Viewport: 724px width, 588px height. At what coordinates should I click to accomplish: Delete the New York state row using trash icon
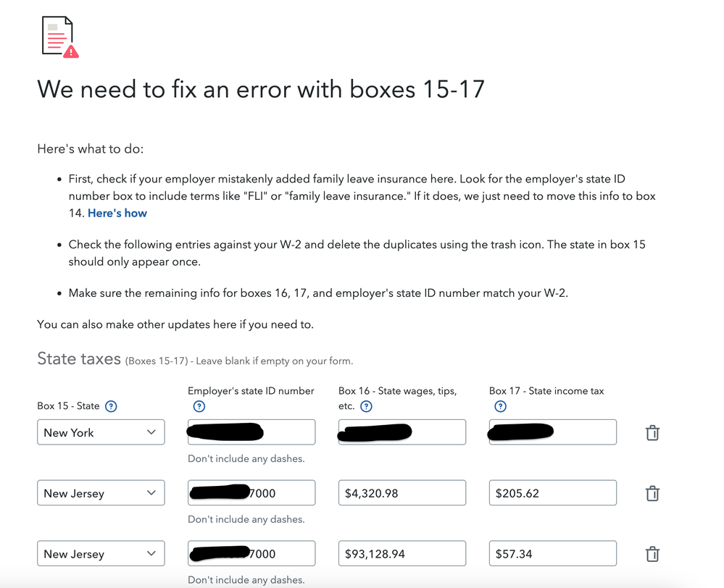click(652, 432)
